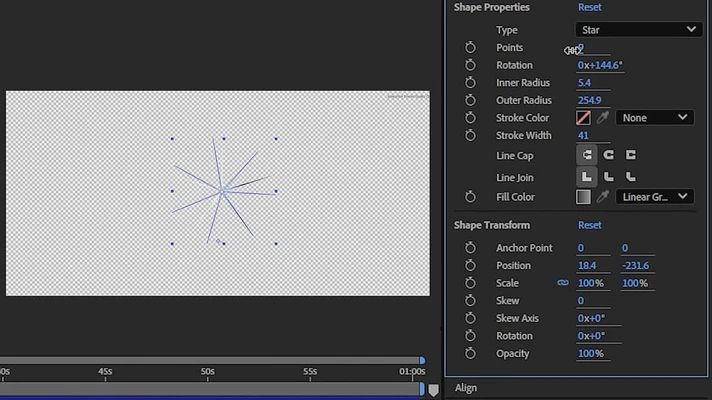The width and height of the screenshot is (712, 400).
Task: Click the stopwatch icon next to Scale
Action: pos(470,283)
